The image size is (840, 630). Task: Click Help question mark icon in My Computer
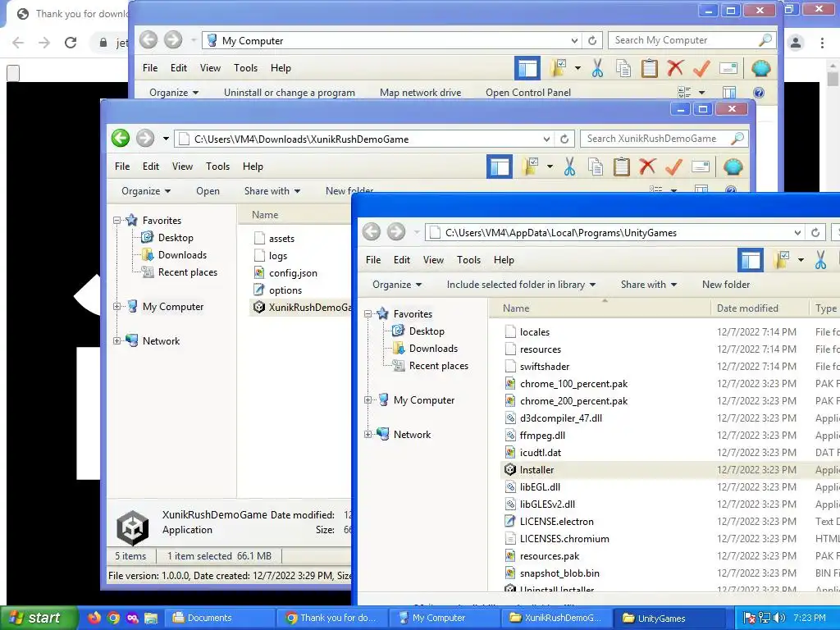[759, 93]
